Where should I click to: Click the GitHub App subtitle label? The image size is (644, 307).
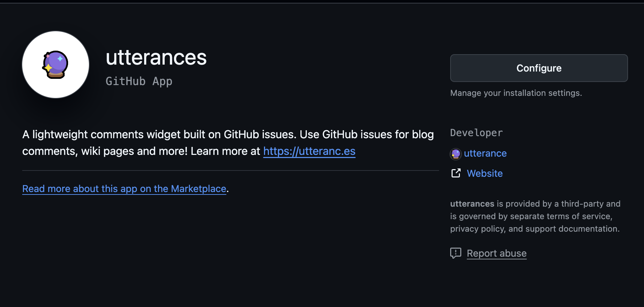[x=139, y=81]
